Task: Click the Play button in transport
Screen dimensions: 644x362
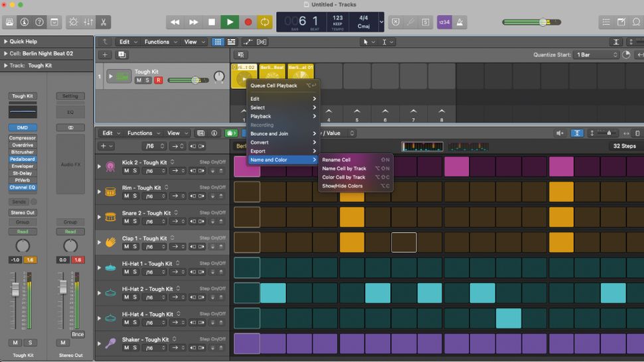Action: pos(230,22)
